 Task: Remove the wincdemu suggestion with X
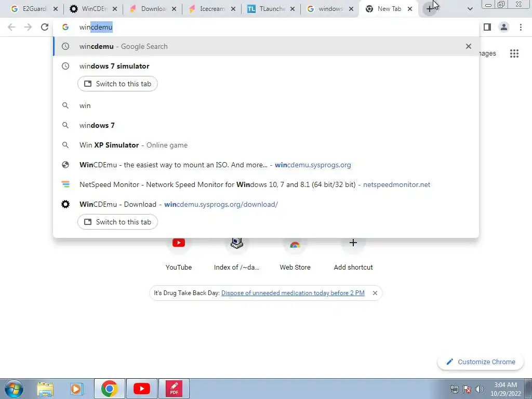(x=469, y=46)
